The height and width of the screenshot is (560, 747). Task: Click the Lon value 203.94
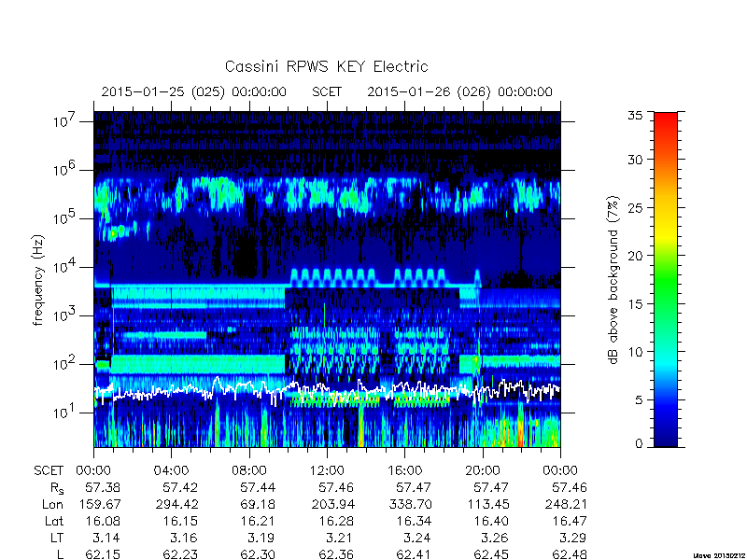(x=332, y=504)
